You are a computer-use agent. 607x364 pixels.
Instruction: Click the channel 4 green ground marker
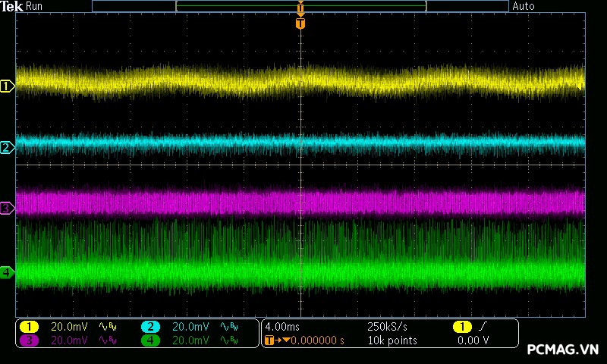tap(7, 271)
